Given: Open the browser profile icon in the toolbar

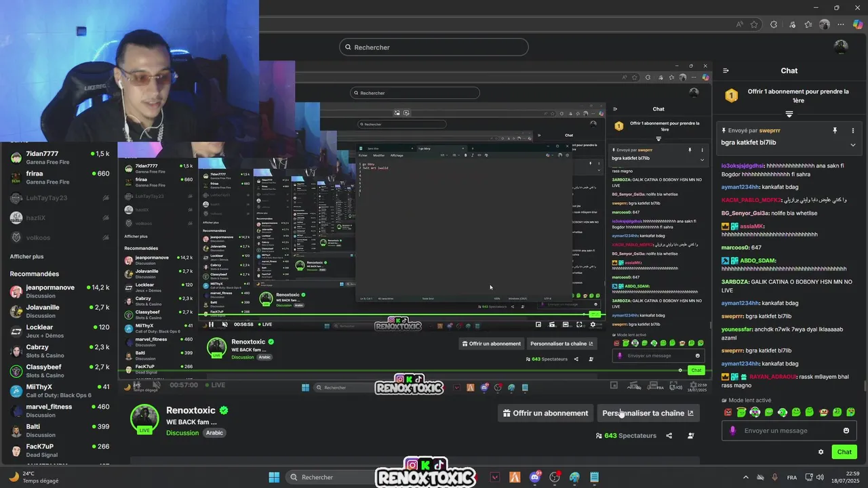Looking at the screenshot, I should click(x=825, y=24).
